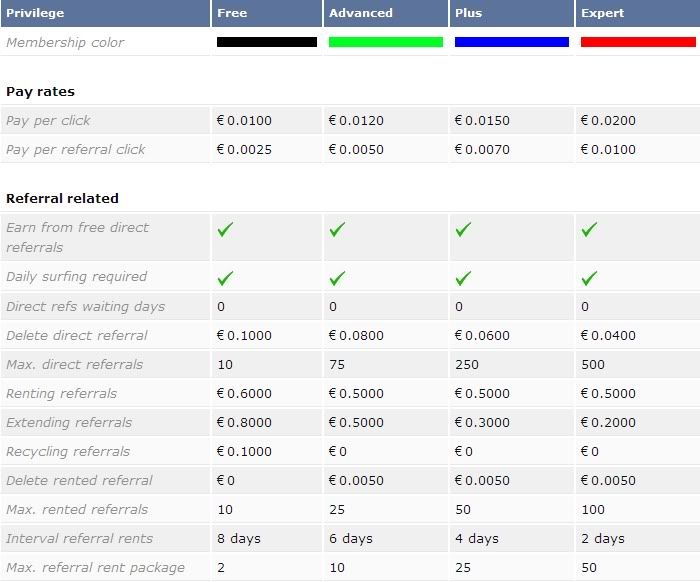Click the black Free membership color bar
Screen dimensions: 700x582
point(266,42)
